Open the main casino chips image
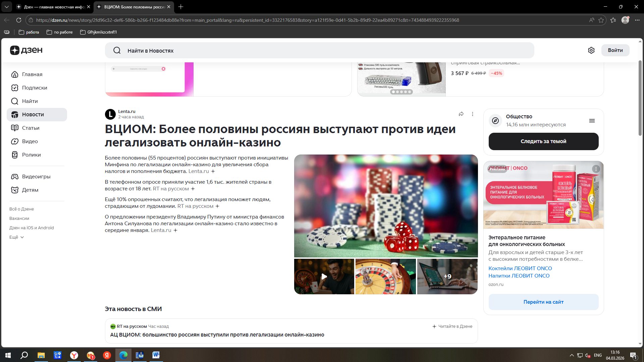 coord(386,206)
